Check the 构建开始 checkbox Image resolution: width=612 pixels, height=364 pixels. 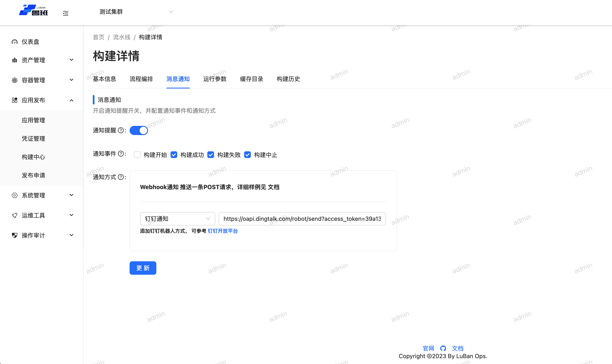137,155
